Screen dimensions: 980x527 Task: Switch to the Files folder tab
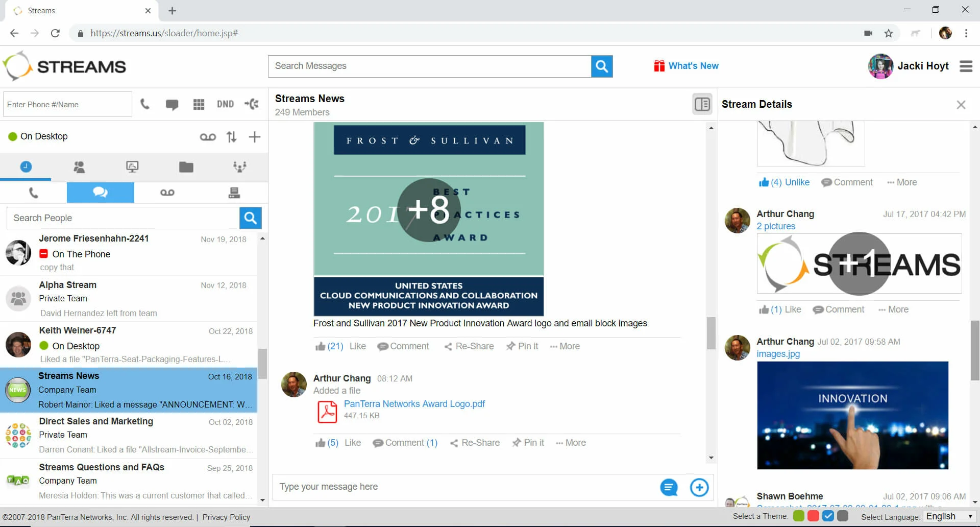186,166
